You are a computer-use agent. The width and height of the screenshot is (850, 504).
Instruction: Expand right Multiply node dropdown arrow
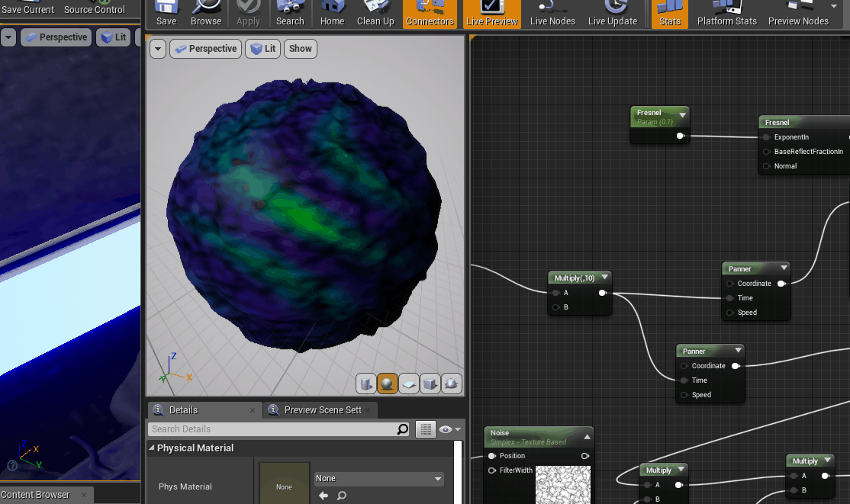click(x=827, y=460)
